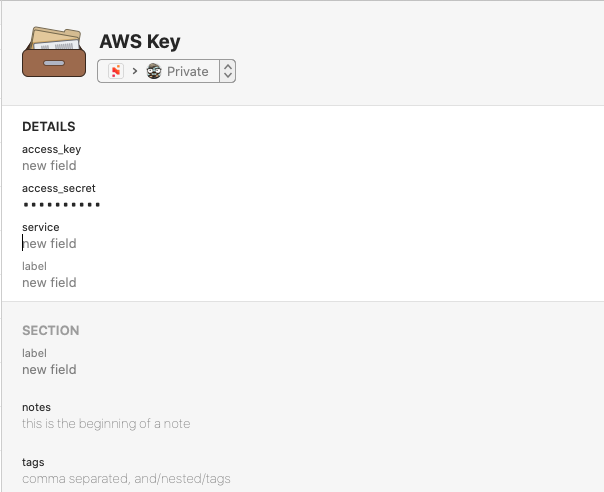
Task: Click the new field value under DETAILS label
Action: pyautogui.click(x=50, y=283)
